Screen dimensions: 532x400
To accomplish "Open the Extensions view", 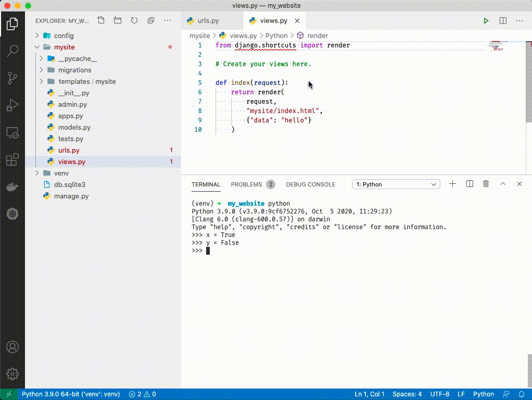I will tap(12, 160).
